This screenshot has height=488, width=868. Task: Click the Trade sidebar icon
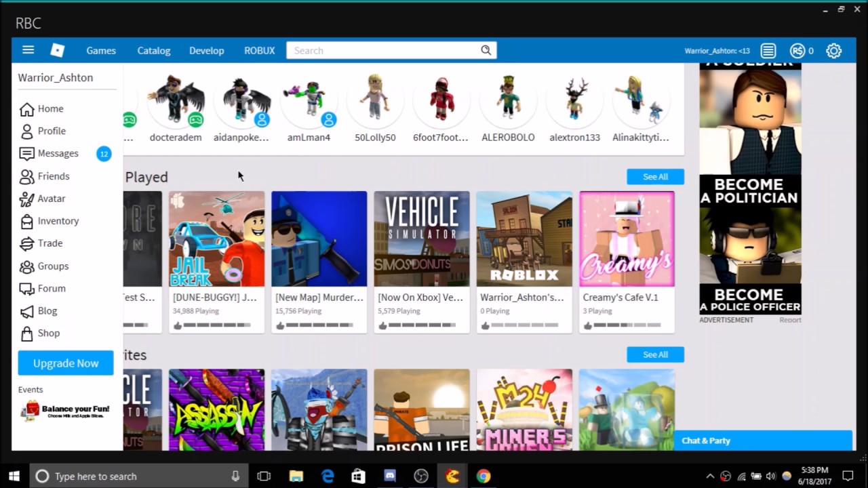26,243
